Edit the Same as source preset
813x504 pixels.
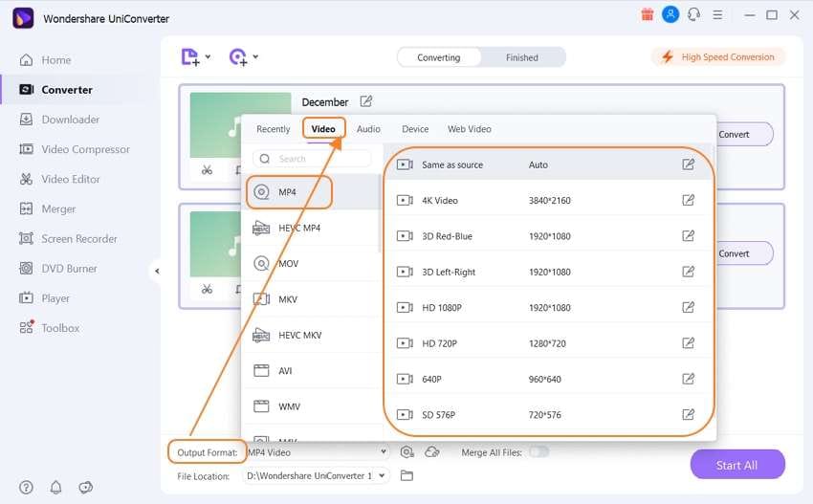tap(688, 164)
